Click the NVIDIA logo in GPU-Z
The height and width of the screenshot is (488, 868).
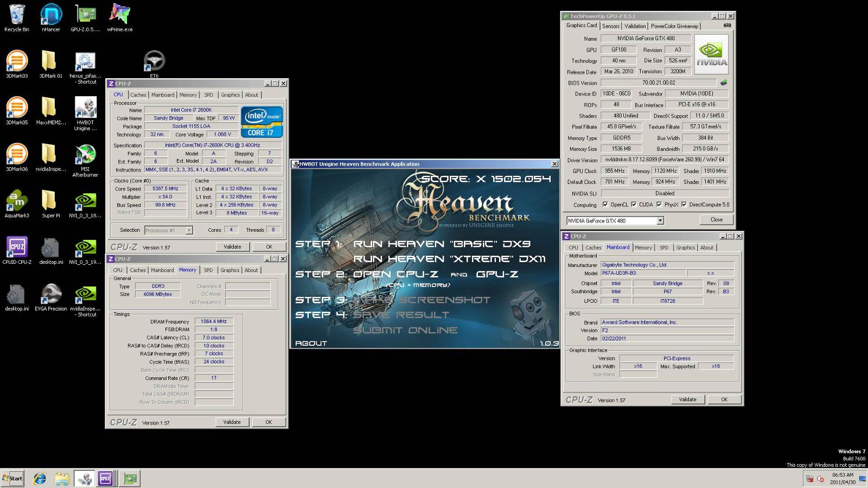(711, 54)
